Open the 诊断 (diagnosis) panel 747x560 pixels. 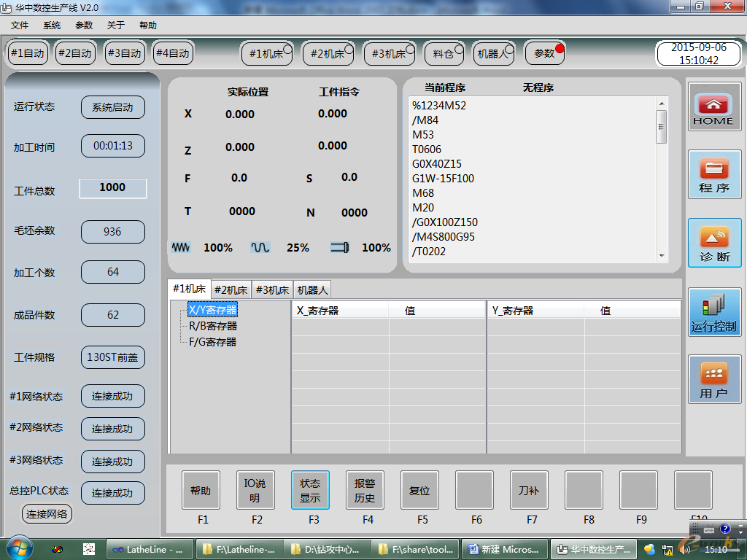pyautogui.click(x=714, y=243)
